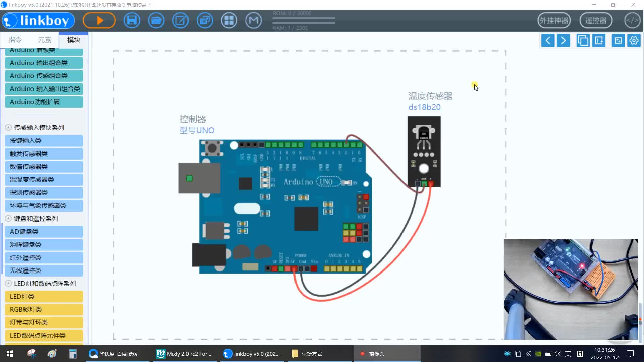This screenshot has height=362, width=644.
Task: Open Arduino功能扩展 category
Action: (44, 102)
